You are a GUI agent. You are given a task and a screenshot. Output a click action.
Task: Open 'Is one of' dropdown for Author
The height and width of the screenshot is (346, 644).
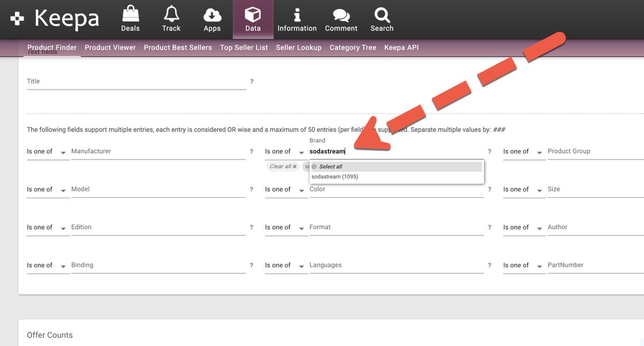[524, 228]
